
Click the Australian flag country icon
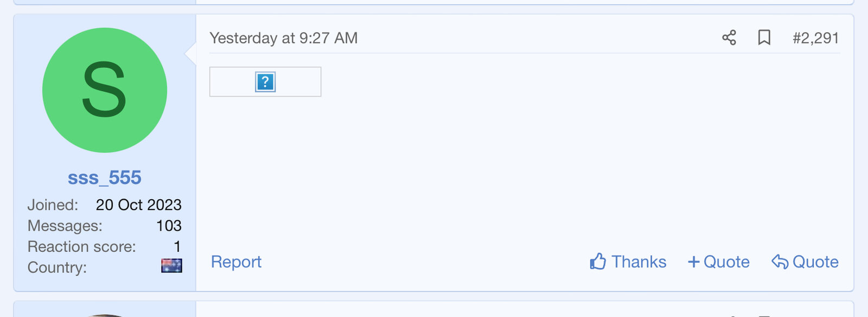171,266
